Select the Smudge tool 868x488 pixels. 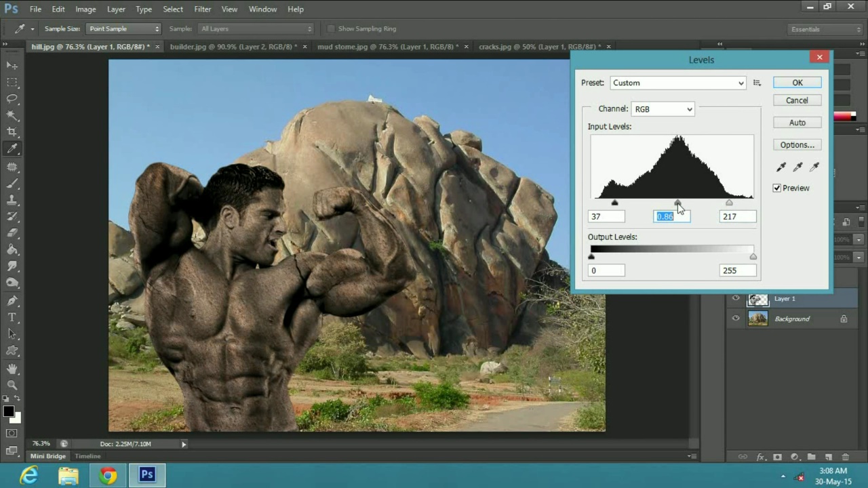[12, 266]
